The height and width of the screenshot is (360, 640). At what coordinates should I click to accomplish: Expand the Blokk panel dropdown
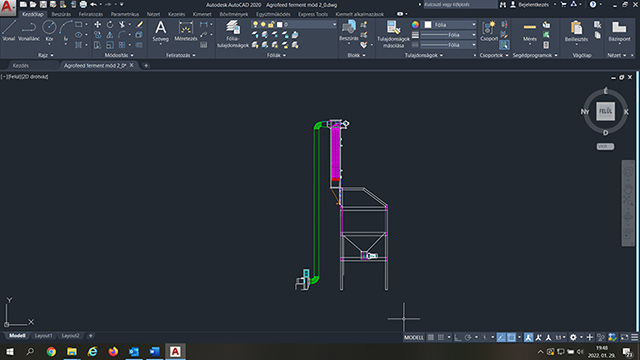pos(356,55)
